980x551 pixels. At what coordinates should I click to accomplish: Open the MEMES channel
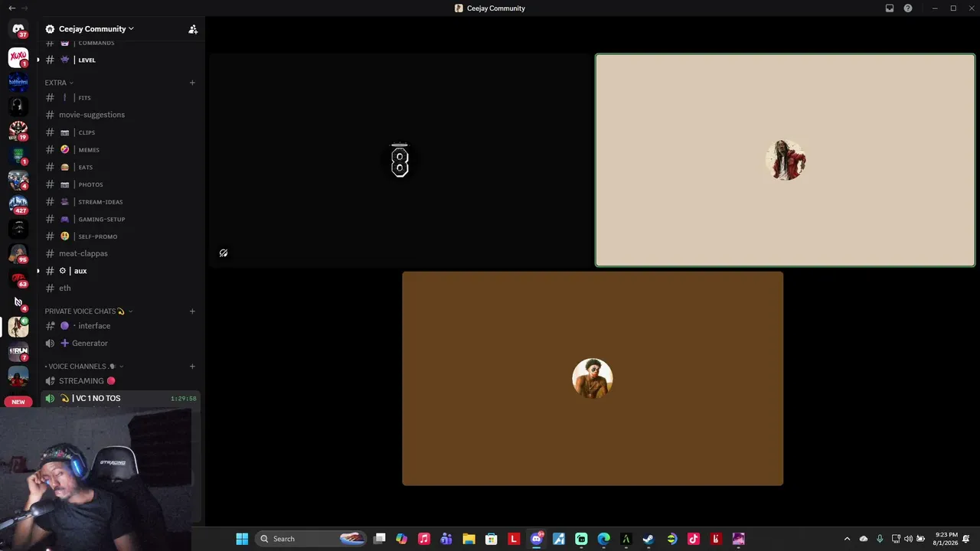[119, 150]
